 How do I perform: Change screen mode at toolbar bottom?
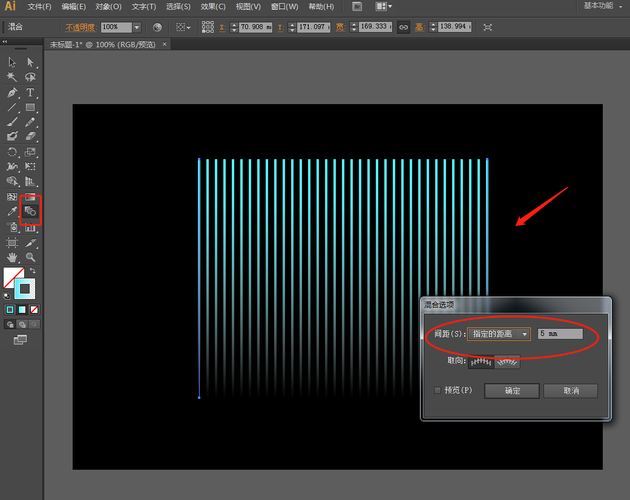[20, 340]
